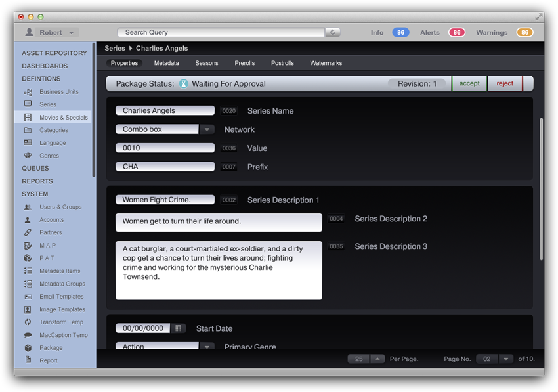This screenshot has height=392, width=558.
Task: Click the M A P icon
Action: click(28, 246)
